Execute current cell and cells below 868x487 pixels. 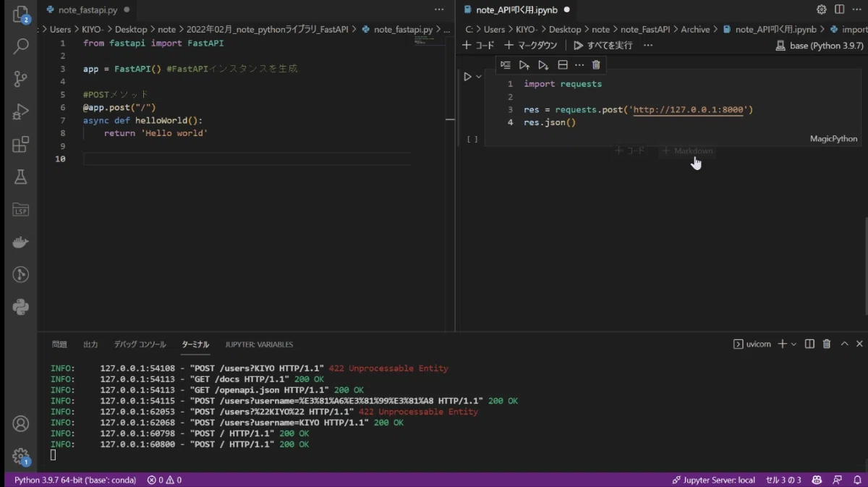[x=543, y=64]
